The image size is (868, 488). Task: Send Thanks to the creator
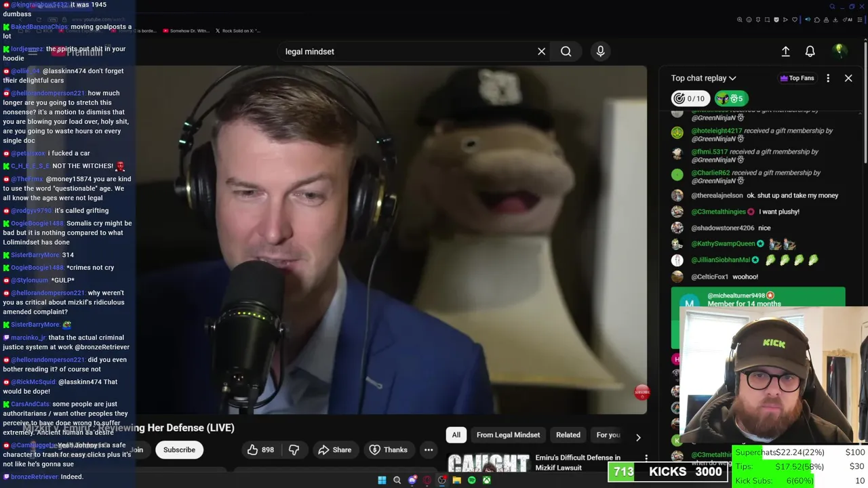pos(389,449)
